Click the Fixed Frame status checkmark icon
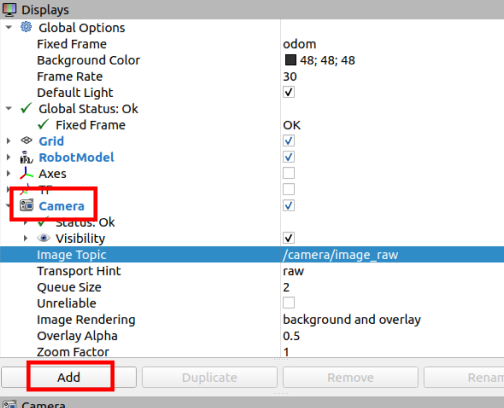 (43, 125)
